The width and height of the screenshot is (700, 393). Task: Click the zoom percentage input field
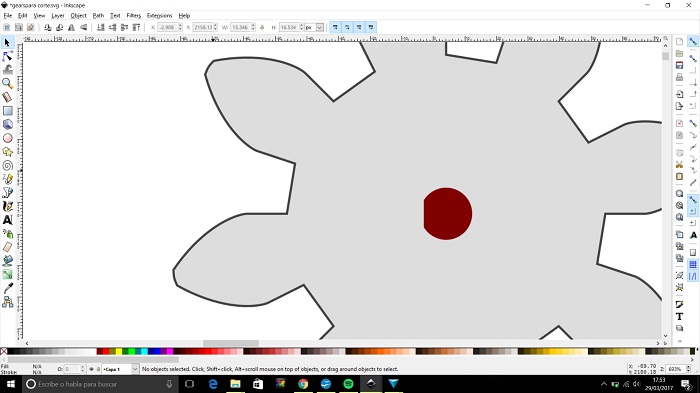click(675, 369)
